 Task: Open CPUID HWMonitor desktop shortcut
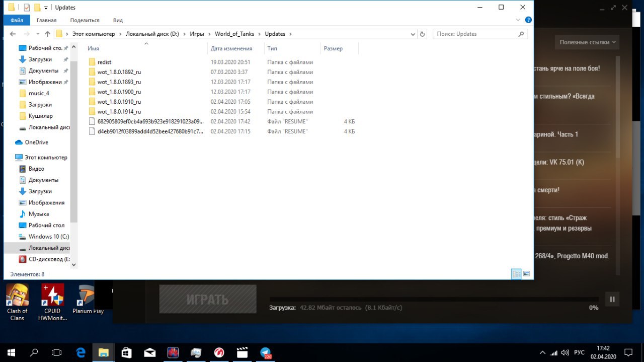click(52, 302)
